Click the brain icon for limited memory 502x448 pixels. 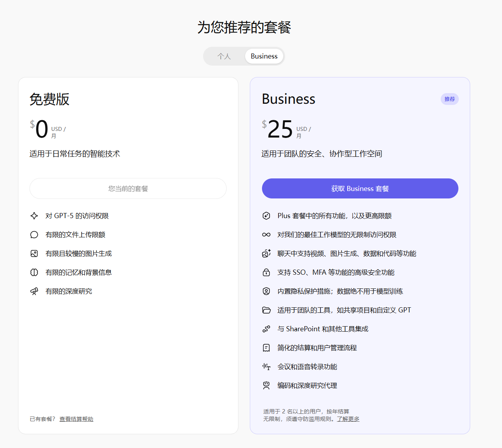(x=34, y=272)
